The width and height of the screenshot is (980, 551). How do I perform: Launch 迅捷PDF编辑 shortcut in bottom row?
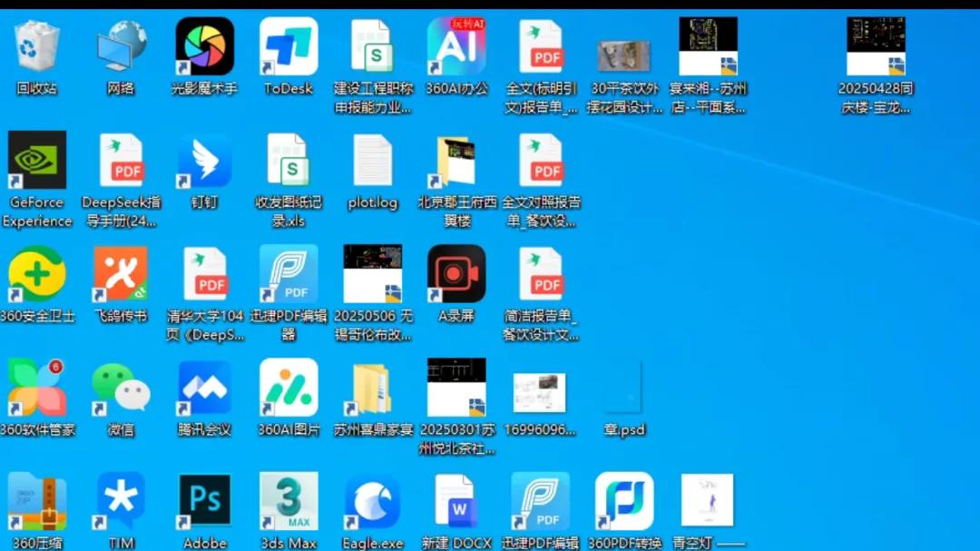tap(541, 501)
